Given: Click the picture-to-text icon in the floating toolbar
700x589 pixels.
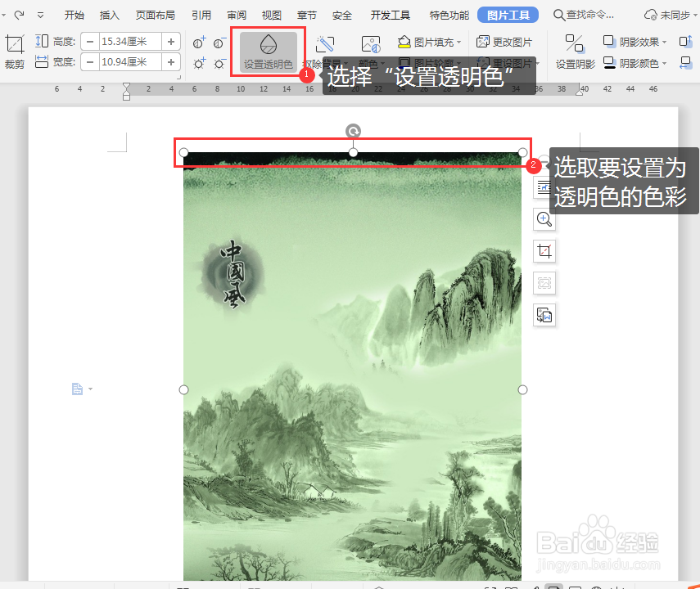Looking at the screenshot, I should tap(544, 315).
